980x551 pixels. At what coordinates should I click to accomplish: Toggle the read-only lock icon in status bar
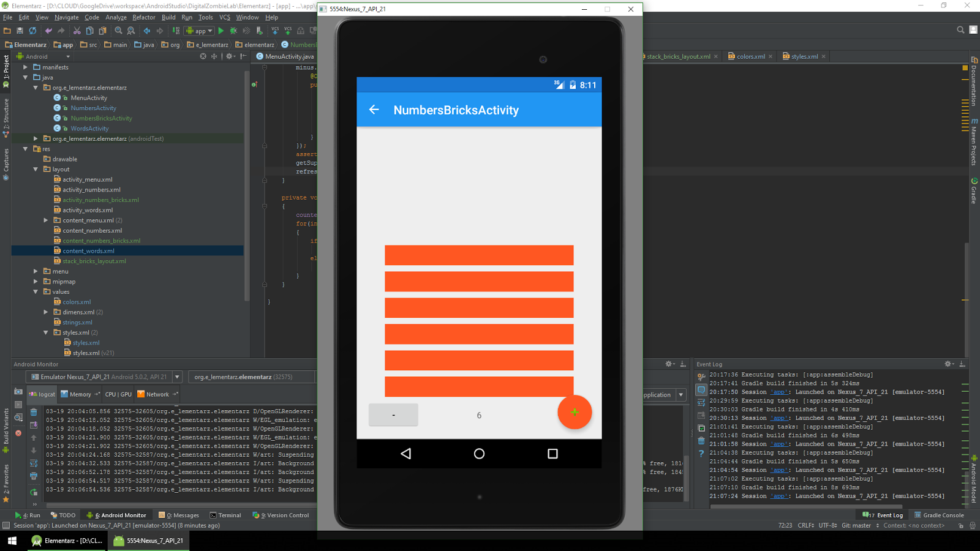coord(961,525)
